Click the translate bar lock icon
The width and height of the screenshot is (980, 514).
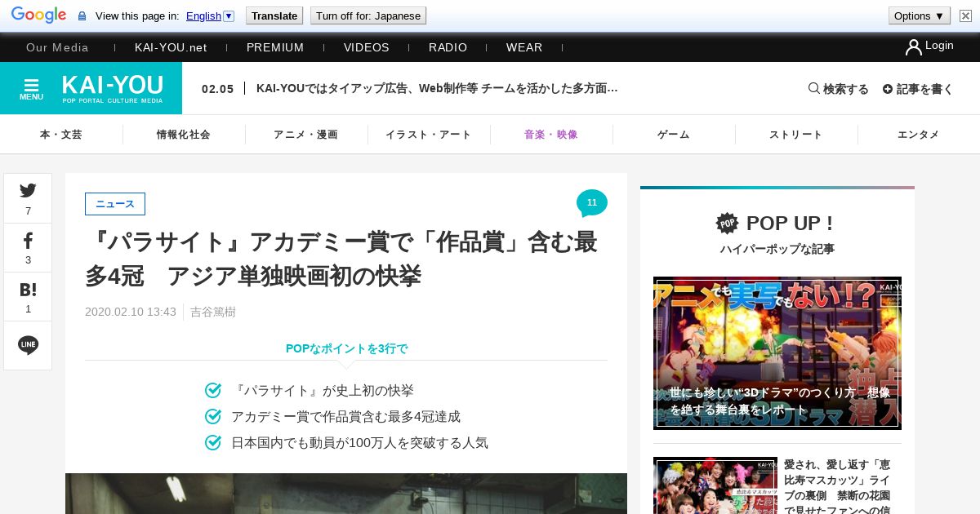point(82,16)
